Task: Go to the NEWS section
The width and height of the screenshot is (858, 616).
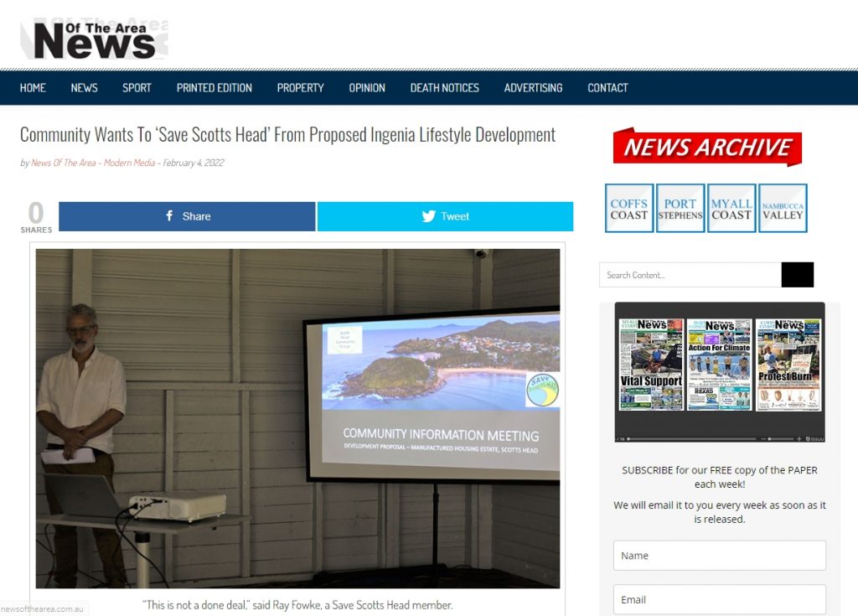Action: (85, 88)
